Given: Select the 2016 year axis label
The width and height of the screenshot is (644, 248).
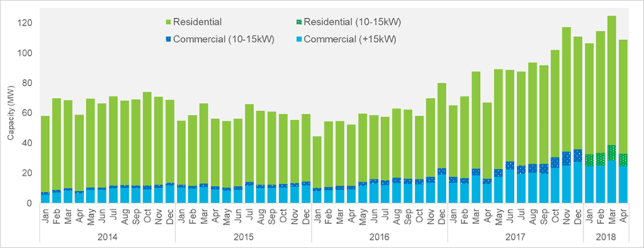Looking at the screenshot, I should [379, 237].
